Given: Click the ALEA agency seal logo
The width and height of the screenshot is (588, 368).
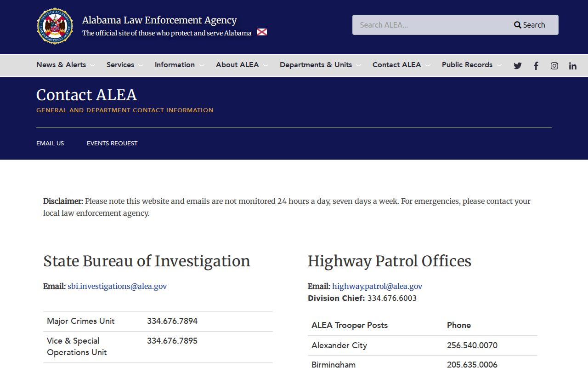Looking at the screenshot, I should [55, 26].
